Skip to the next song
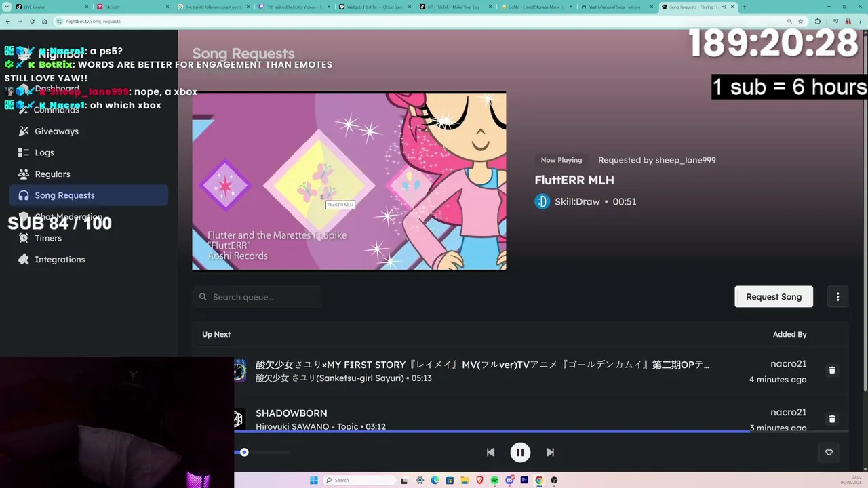868x488 pixels. point(550,452)
